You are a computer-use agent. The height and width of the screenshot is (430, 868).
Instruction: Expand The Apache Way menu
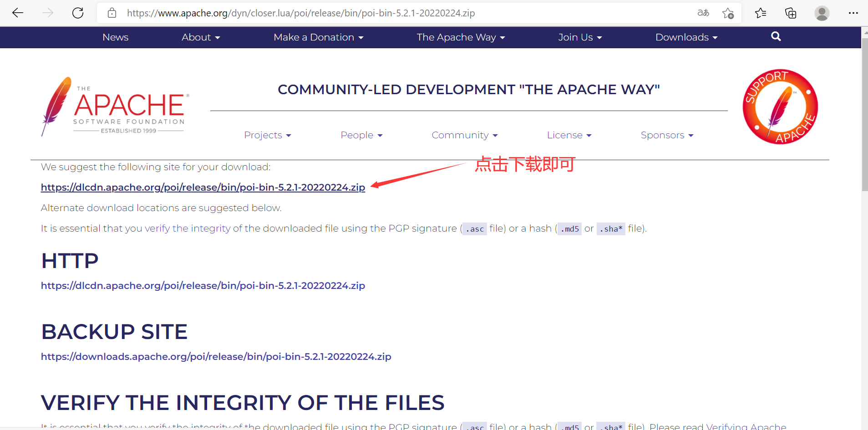[461, 37]
